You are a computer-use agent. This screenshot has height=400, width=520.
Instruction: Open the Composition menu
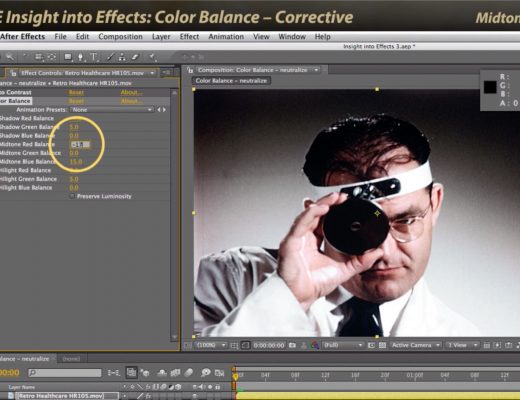[120, 37]
